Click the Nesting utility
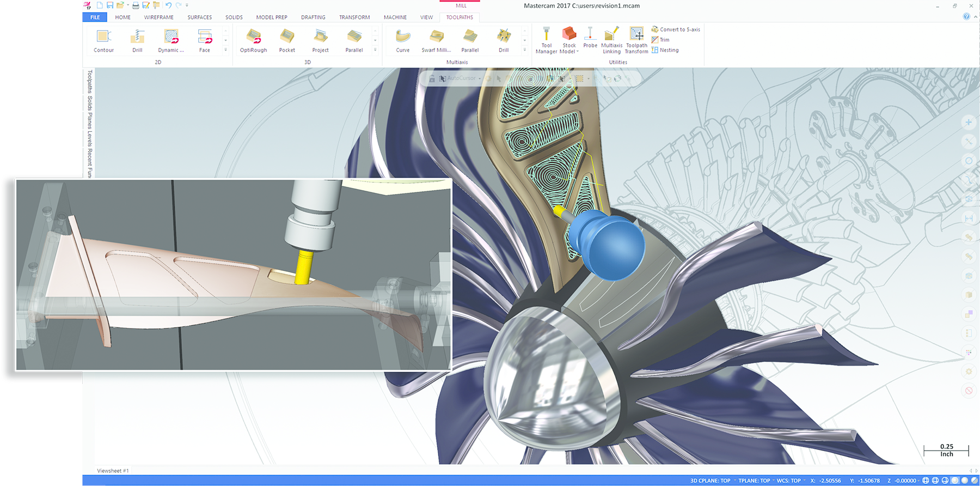 click(665, 50)
